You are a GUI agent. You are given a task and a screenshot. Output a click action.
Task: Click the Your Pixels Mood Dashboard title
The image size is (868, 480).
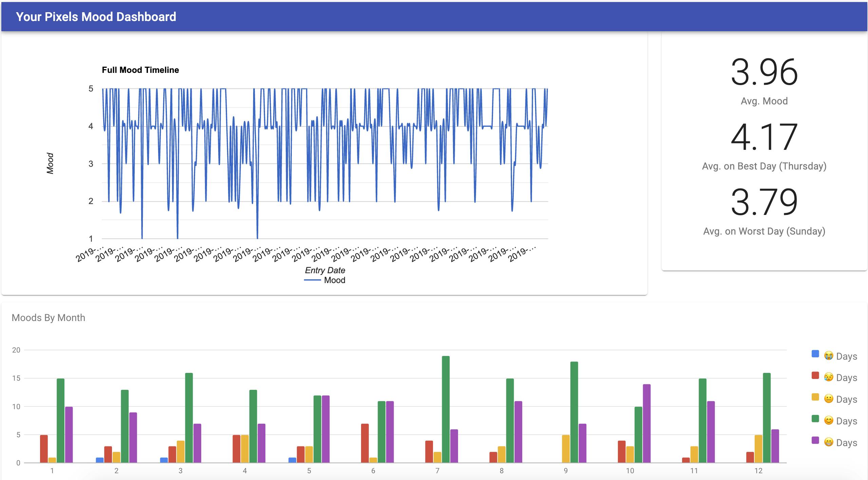coord(96,17)
